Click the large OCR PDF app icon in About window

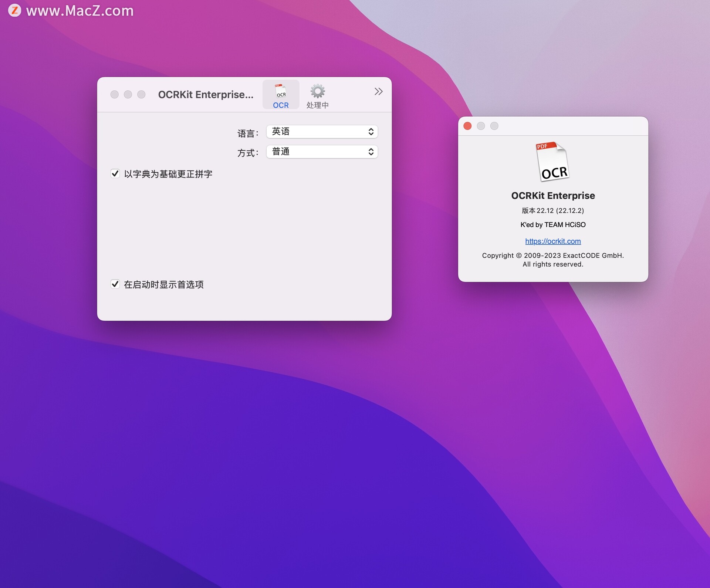552,162
